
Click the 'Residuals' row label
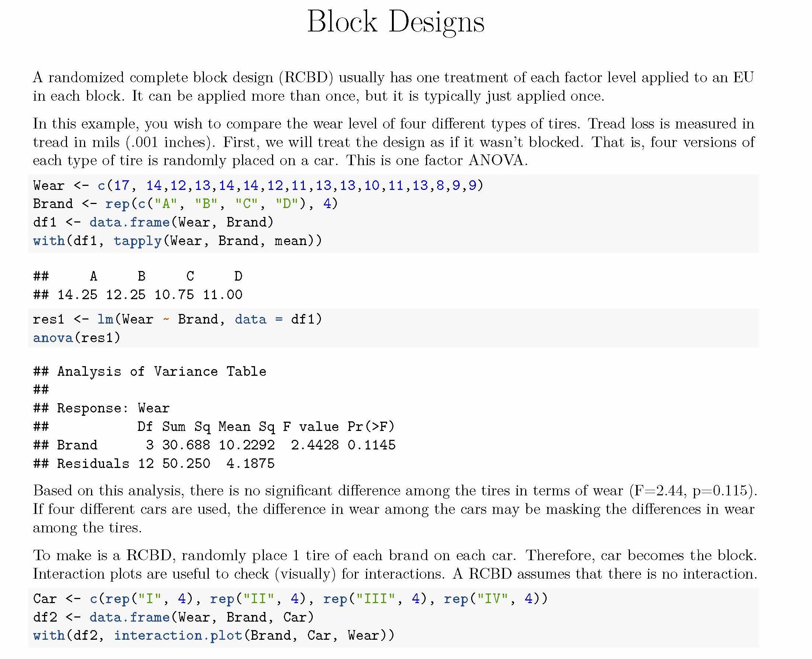click(x=93, y=464)
